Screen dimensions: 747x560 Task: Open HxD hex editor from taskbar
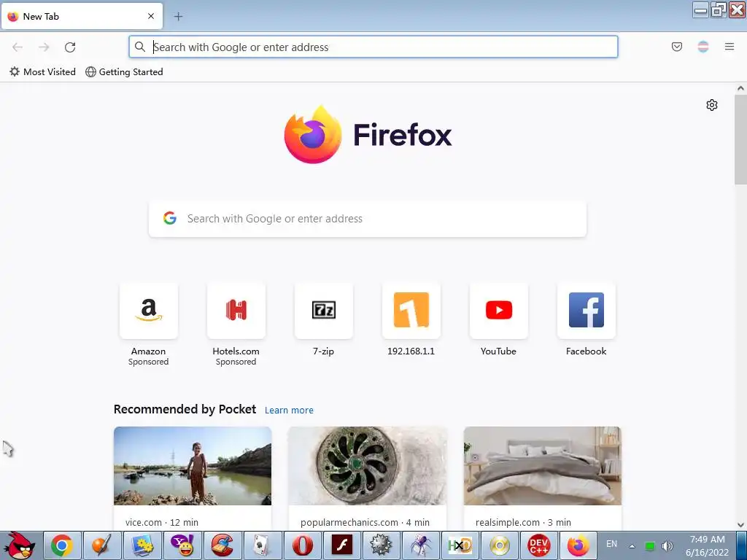460,545
